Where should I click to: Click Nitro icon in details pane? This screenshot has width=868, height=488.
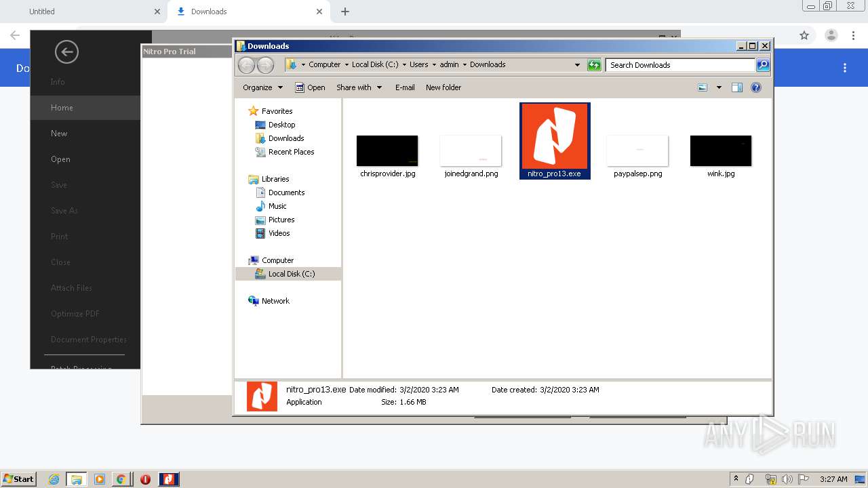click(x=262, y=396)
